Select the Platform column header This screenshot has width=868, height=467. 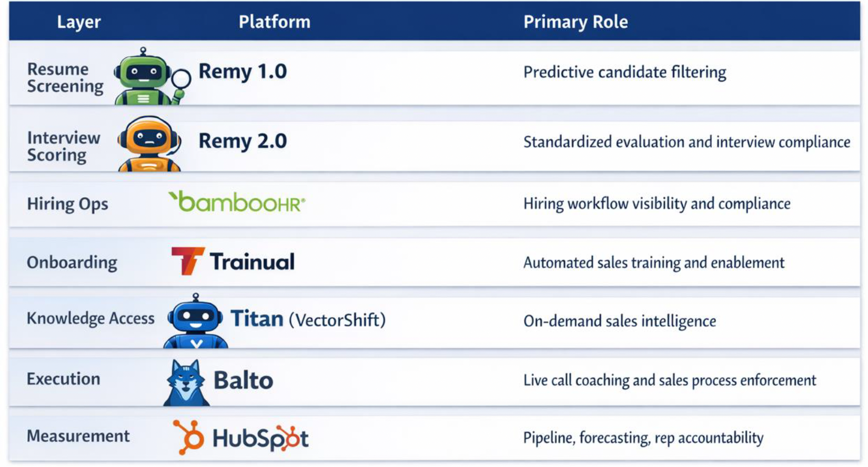click(x=274, y=22)
